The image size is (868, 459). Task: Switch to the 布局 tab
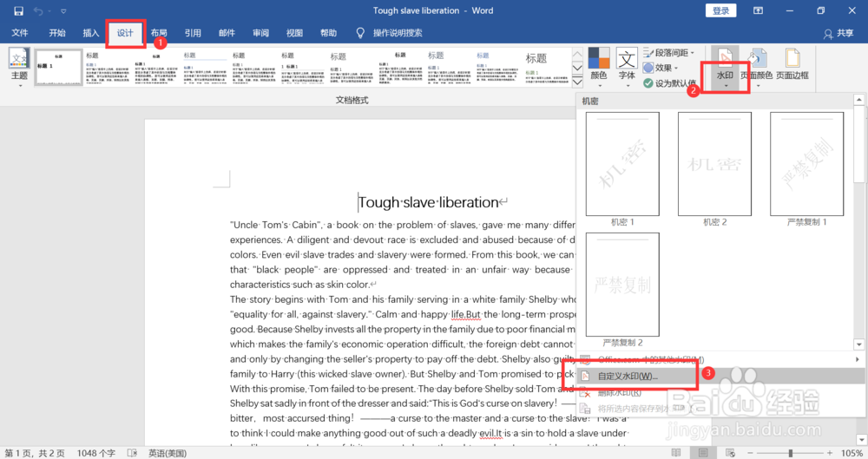159,33
